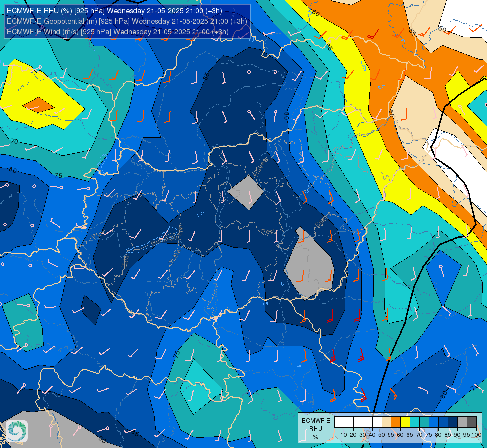Viewport: 487px width, 448px height.
Task: Select the ECMWF-E Geopotential (m) title line
Action: [x=127, y=21]
